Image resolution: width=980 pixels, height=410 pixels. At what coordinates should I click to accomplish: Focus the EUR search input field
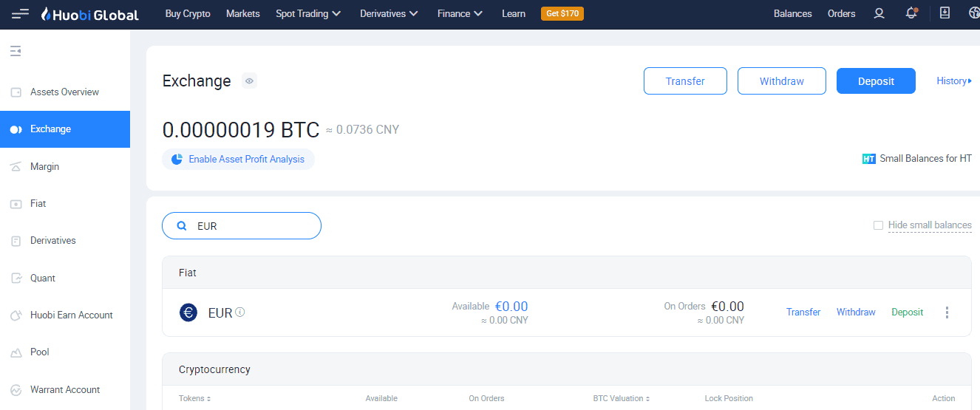coord(242,226)
